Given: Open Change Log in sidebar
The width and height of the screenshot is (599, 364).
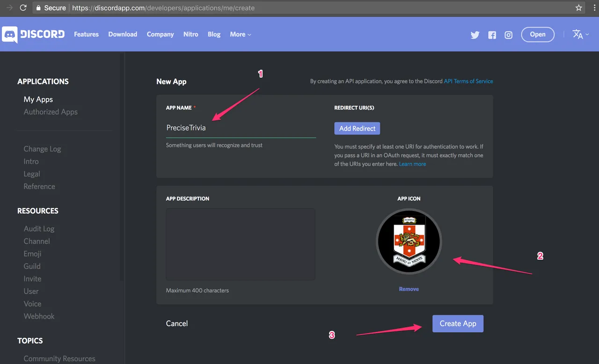Looking at the screenshot, I should [x=42, y=149].
